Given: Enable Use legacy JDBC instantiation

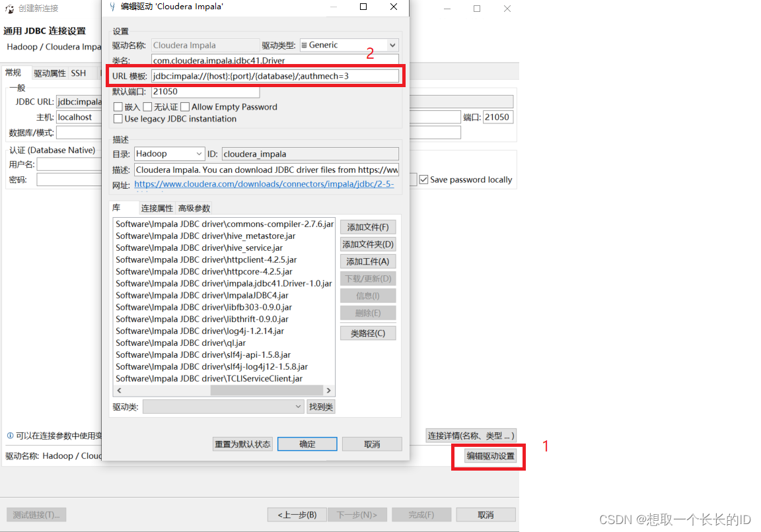Looking at the screenshot, I should [118, 119].
